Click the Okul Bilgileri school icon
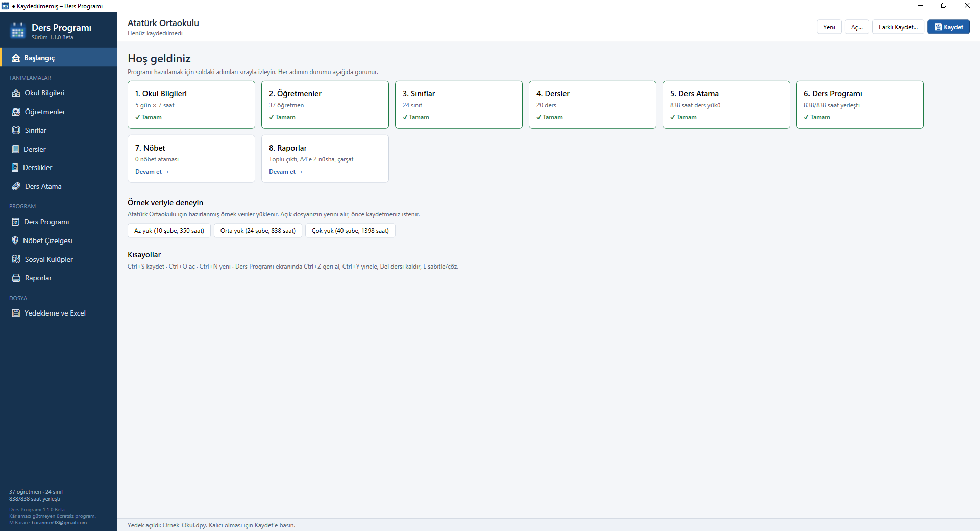980x531 pixels. click(16, 93)
